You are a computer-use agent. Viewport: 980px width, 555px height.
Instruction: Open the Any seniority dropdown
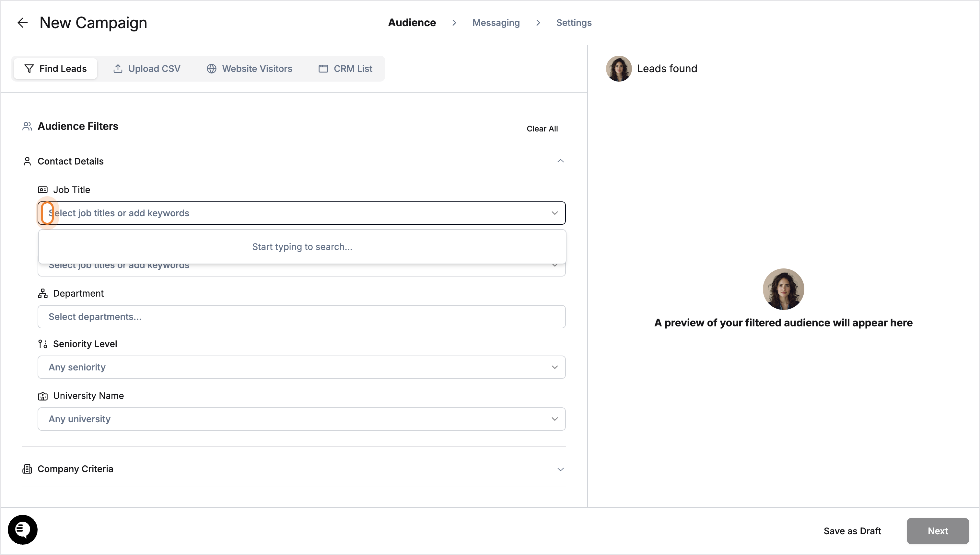(301, 368)
